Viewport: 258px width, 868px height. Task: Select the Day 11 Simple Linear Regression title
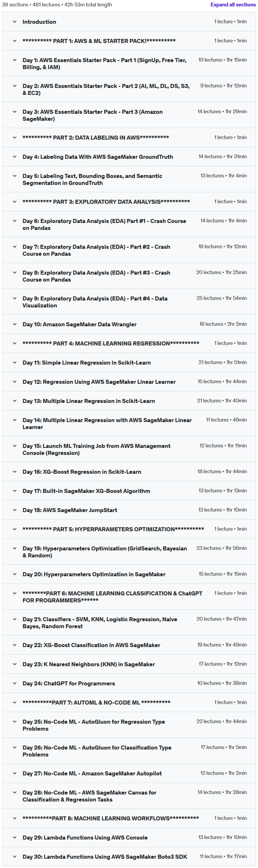coord(86,363)
